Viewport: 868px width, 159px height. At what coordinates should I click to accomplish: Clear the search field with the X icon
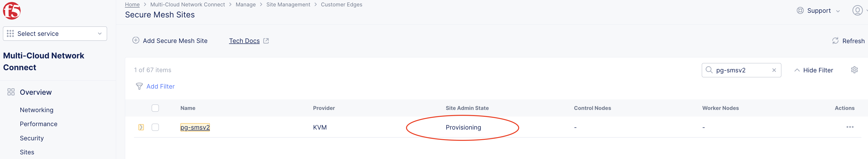click(774, 70)
